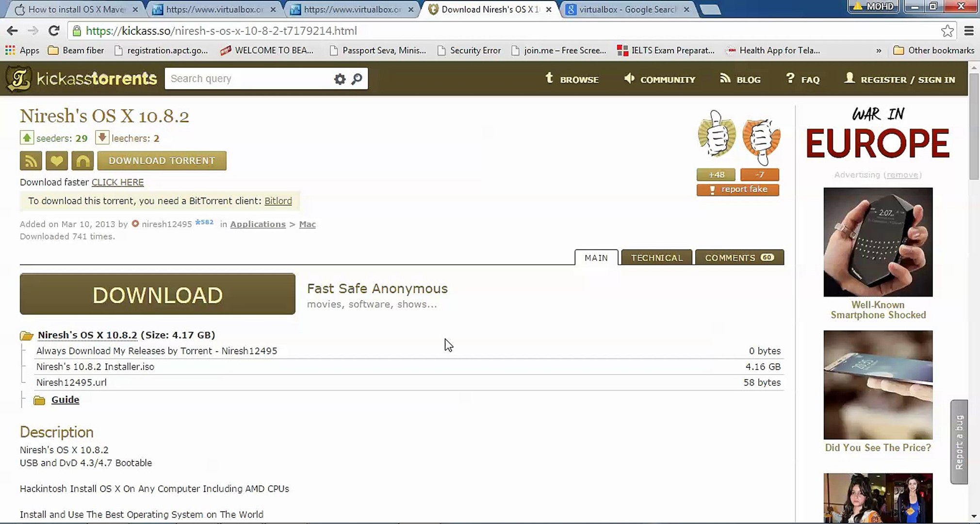
Task: Open the Chrome menu hamburger icon
Action: [969, 31]
